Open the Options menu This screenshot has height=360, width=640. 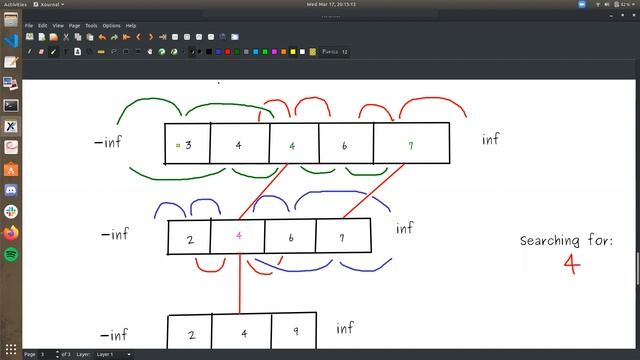tap(111, 26)
